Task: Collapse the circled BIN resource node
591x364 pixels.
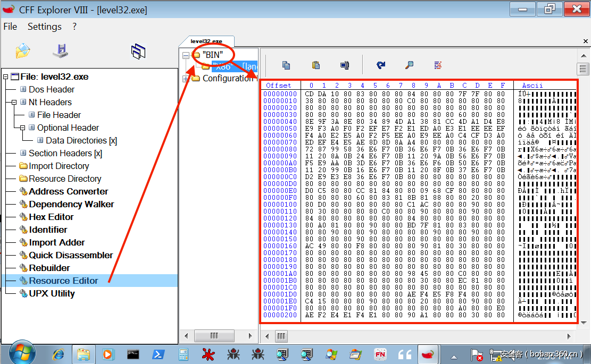Action: coord(187,54)
